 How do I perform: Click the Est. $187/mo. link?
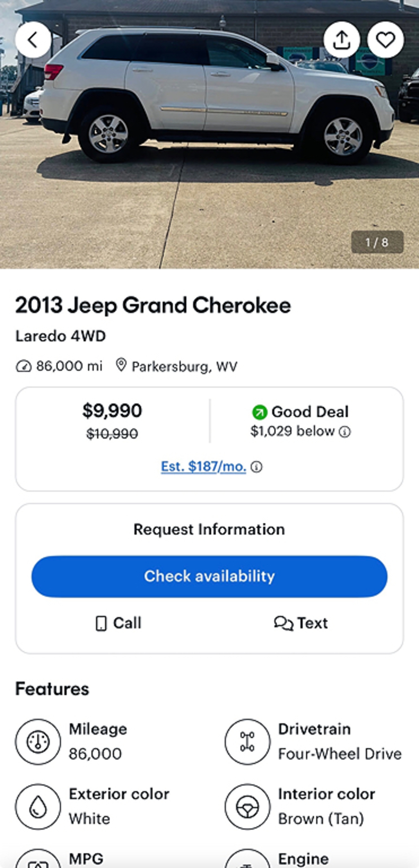pyautogui.click(x=203, y=467)
